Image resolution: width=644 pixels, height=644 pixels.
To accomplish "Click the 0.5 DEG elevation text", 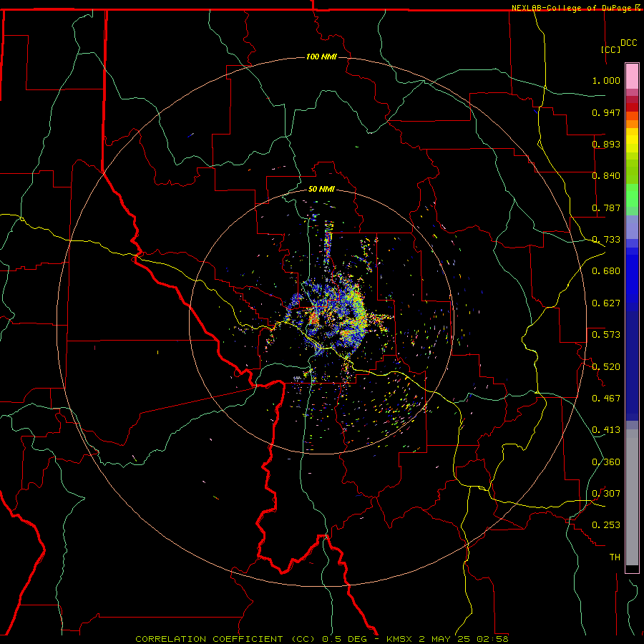I will 344,639.
